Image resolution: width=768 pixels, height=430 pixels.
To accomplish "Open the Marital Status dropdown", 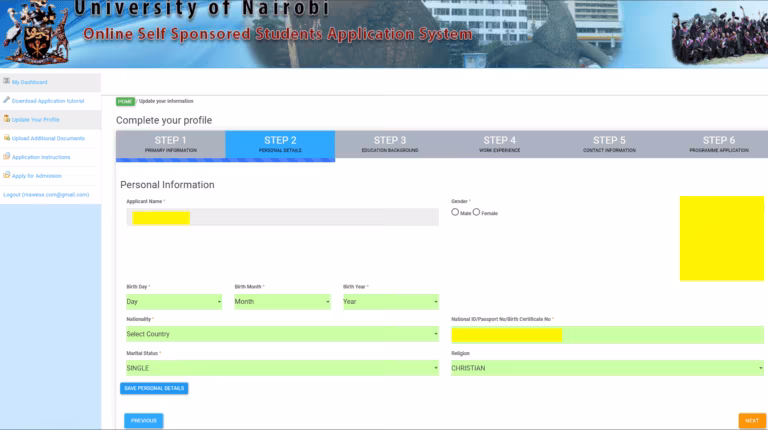I will (282, 368).
